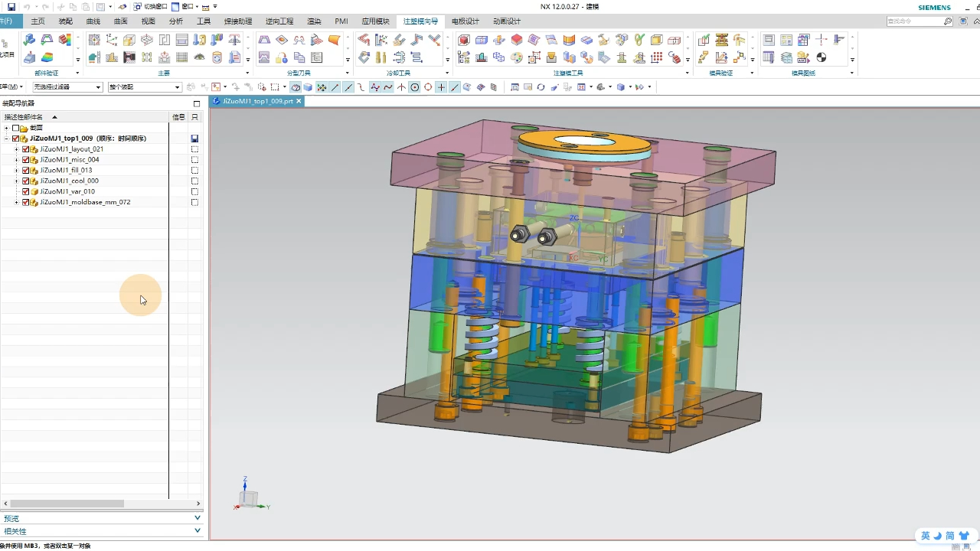Click the 切换窗口 switch window button
The image size is (980, 551).
(150, 7)
